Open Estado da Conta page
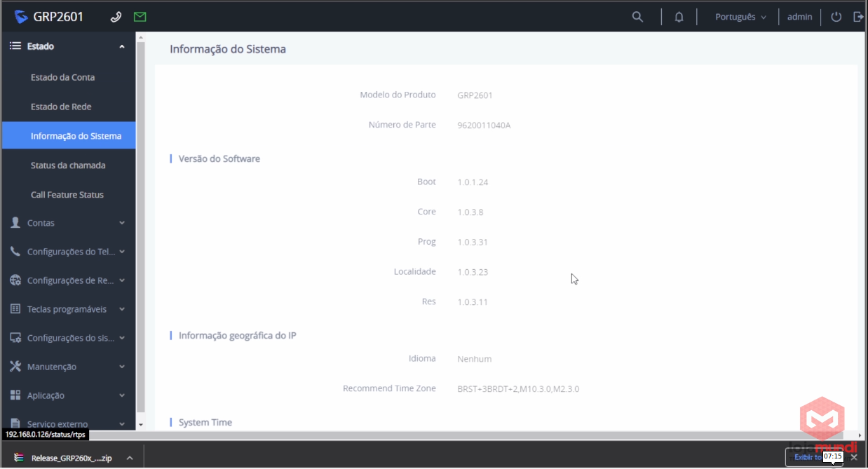Viewport: 868px width, 469px height. pos(62,77)
